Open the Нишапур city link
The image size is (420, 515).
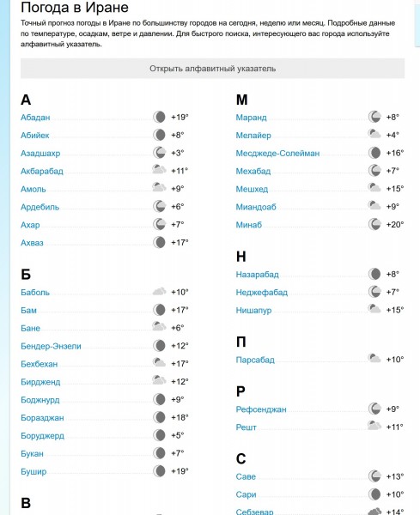[253, 311]
